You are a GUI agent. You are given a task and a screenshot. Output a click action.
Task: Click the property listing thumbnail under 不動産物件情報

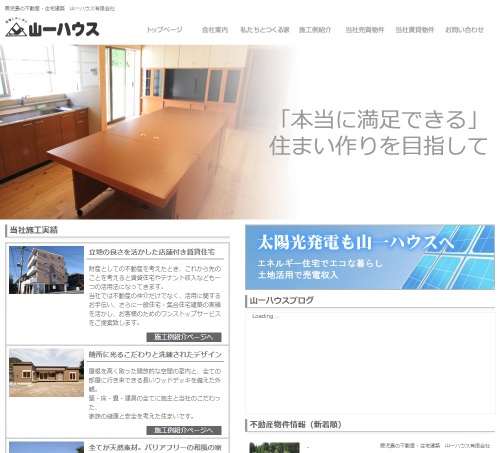coord(274,448)
